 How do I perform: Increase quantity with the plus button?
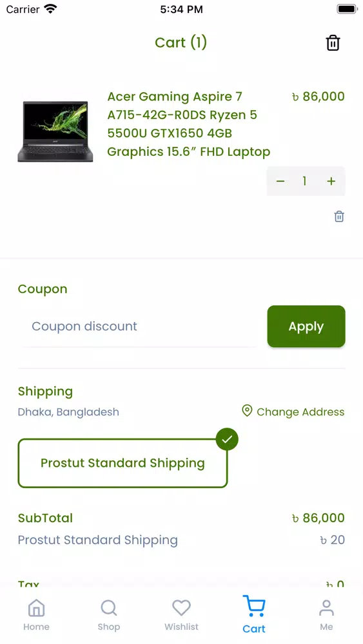(331, 181)
